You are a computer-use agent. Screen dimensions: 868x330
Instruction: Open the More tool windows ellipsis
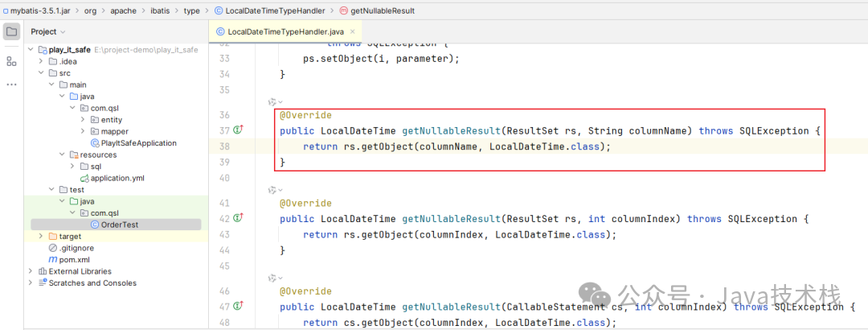[x=11, y=85]
